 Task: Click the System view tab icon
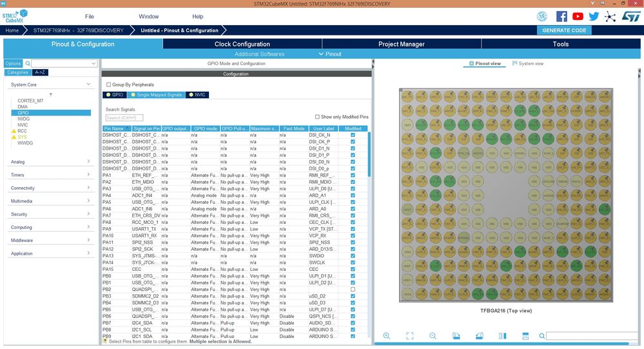pos(514,63)
